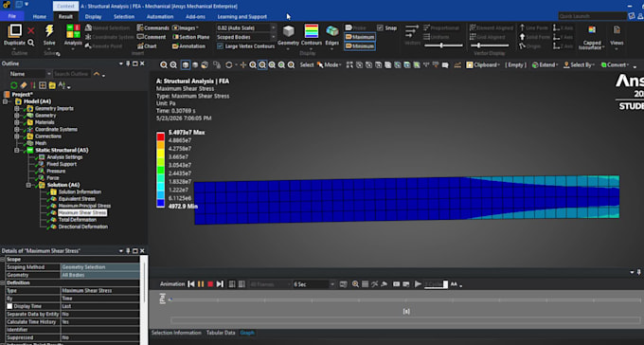Toggle the Display Time checkbox
This screenshot has width=644, height=345.
click(9, 306)
